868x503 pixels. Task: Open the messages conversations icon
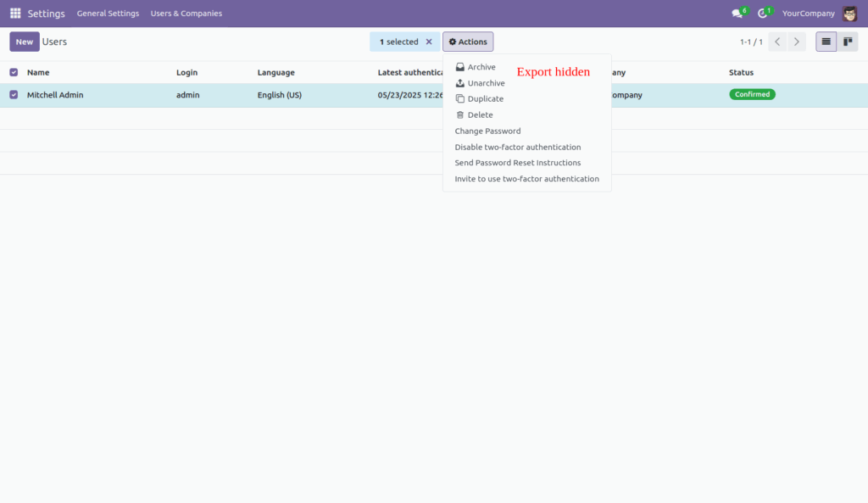pos(737,13)
